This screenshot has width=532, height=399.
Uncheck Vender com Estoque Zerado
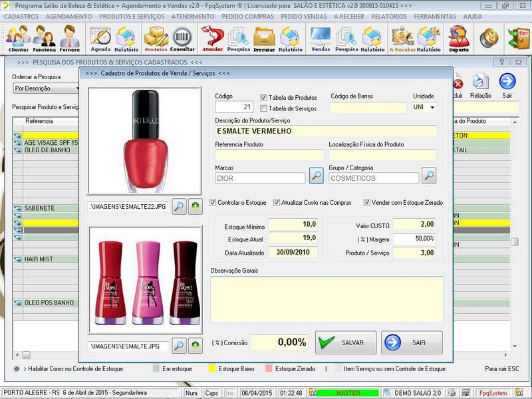(367, 203)
